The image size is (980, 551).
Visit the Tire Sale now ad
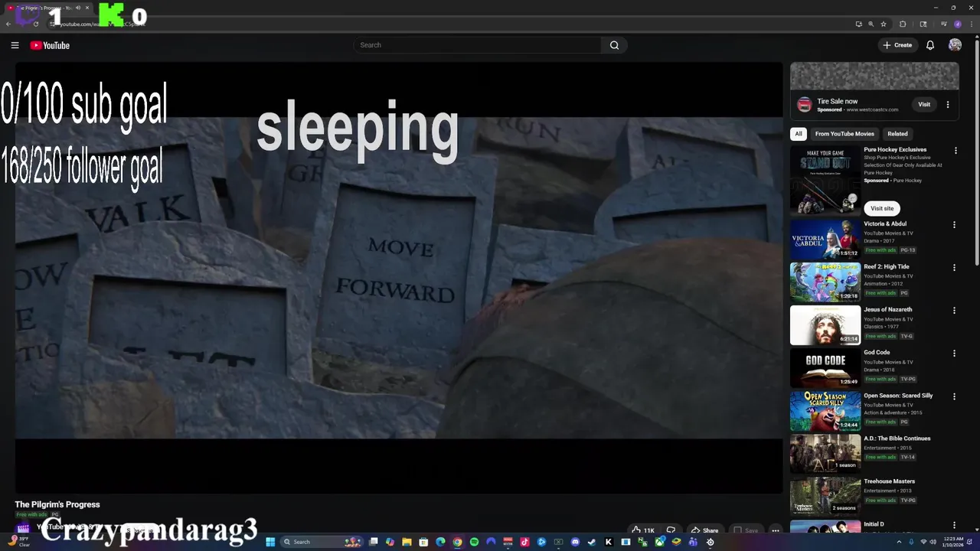pyautogui.click(x=924, y=104)
